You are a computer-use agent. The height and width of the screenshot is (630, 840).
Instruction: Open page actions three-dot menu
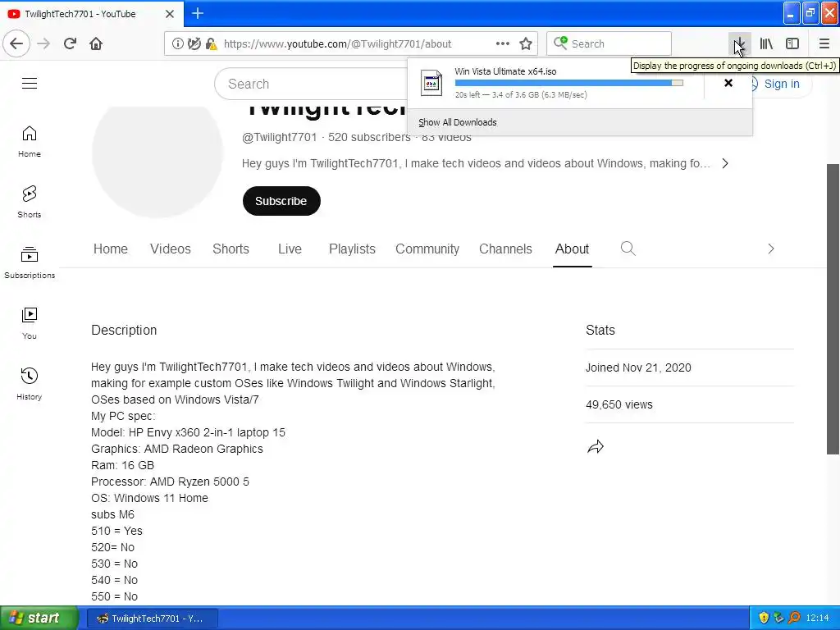(x=502, y=43)
